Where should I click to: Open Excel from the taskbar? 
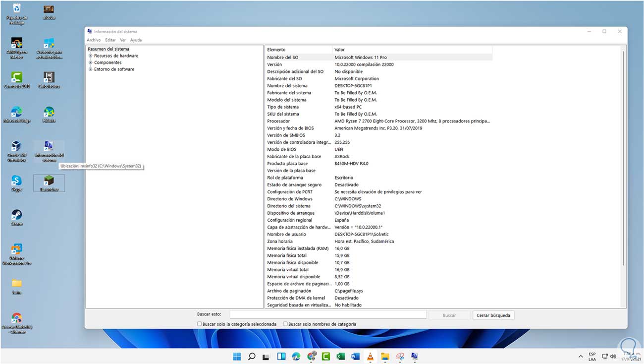[341, 356]
